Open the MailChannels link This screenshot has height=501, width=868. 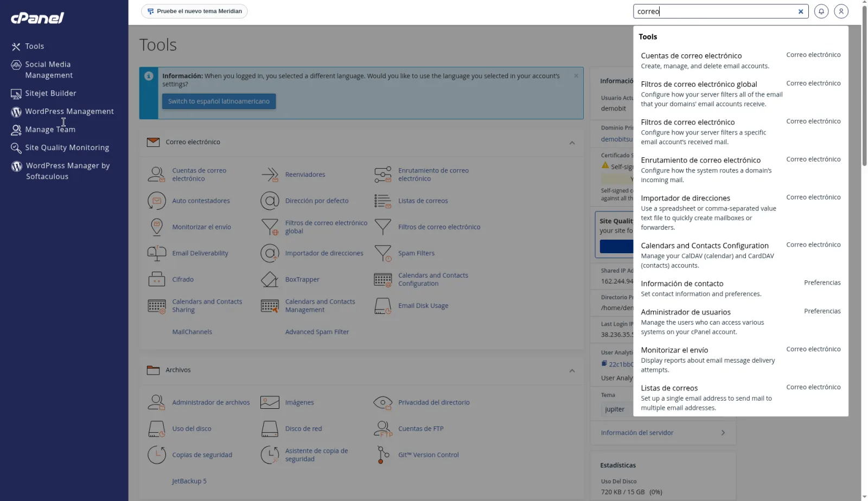192,332
